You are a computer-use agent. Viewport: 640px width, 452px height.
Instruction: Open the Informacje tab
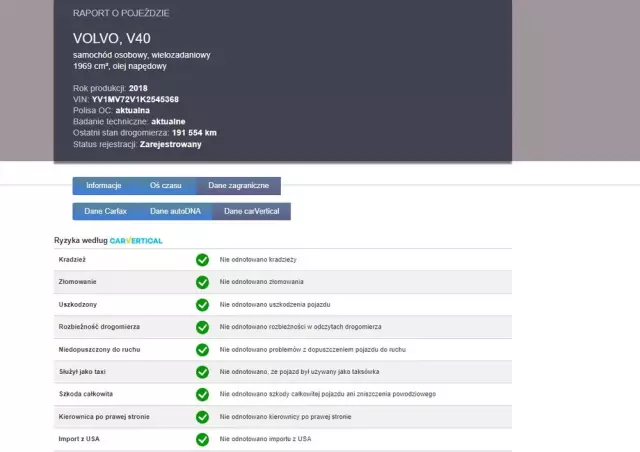(104, 186)
